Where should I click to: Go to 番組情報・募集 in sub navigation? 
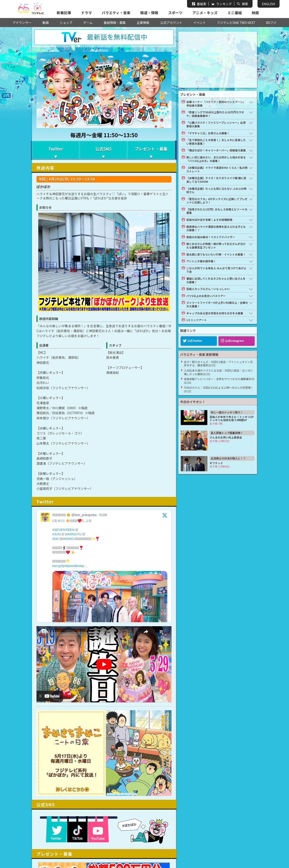pos(114,23)
